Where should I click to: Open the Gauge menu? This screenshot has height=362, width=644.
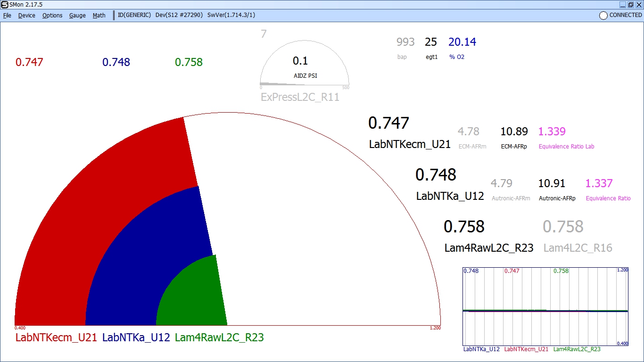coord(77,16)
